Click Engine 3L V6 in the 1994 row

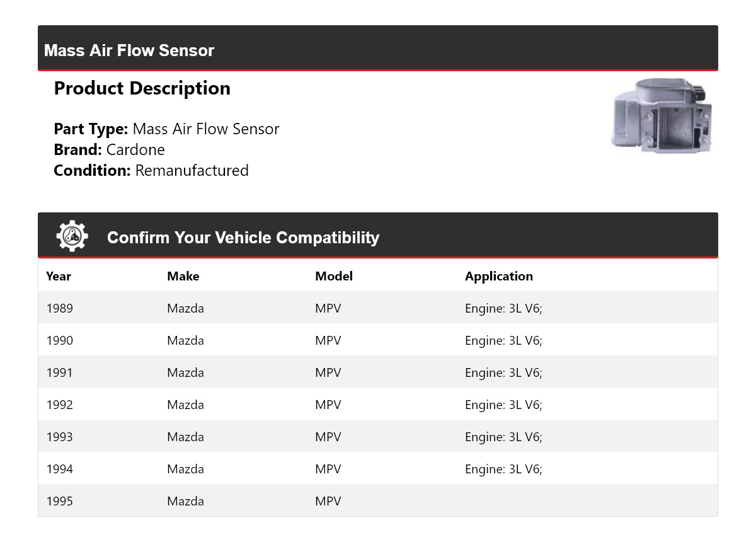point(503,469)
